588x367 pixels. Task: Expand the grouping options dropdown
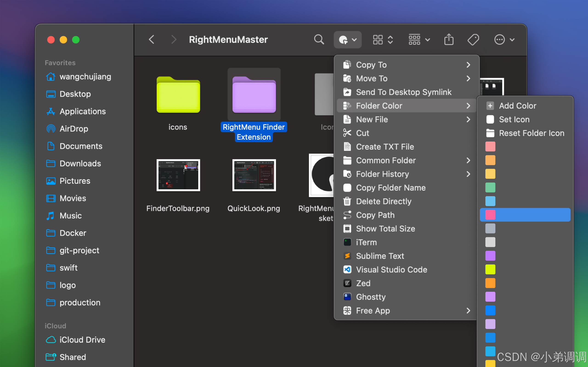pyautogui.click(x=419, y=39)
